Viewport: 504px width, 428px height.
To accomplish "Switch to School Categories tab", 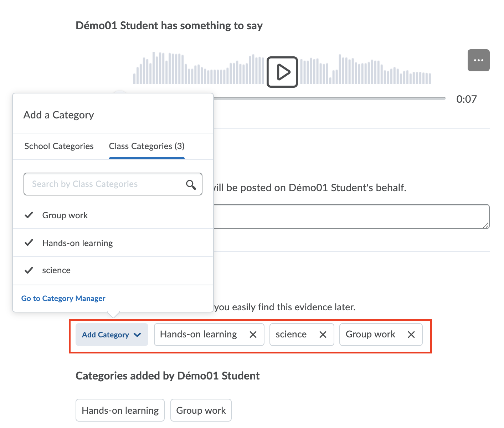I will pos(59,146).
